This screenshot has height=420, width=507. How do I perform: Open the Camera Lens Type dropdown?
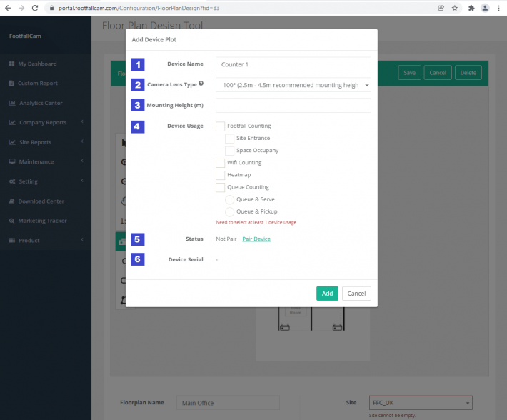pyautogui.click(x=293, y=85)
